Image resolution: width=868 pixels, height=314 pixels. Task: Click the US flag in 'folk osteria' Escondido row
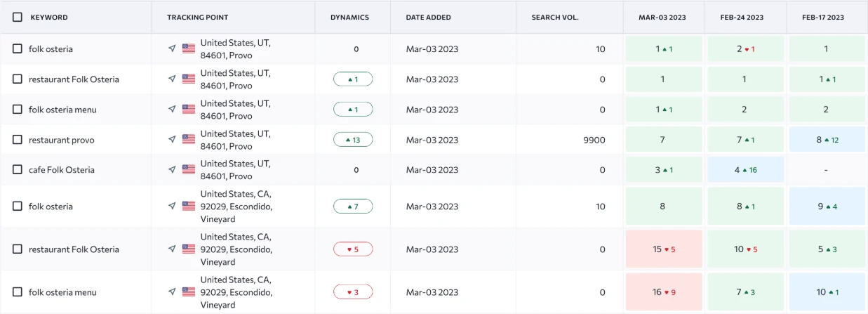[189, 206]
